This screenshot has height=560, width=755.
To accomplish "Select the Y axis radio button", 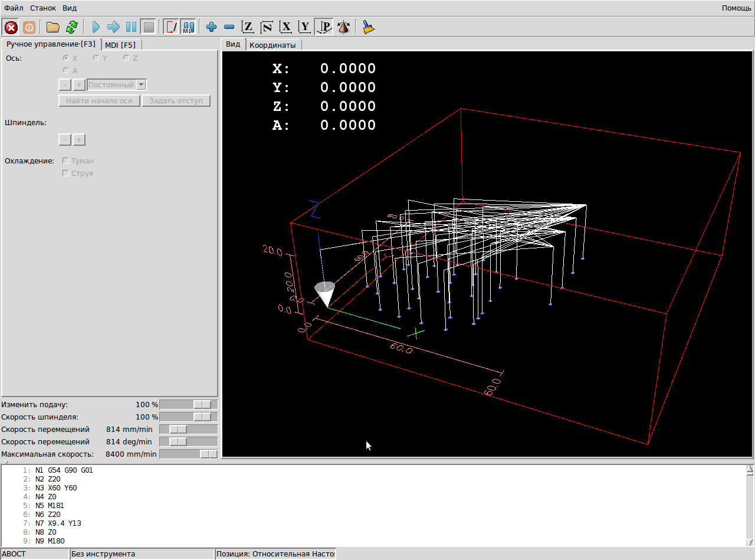I will point(96,58).
